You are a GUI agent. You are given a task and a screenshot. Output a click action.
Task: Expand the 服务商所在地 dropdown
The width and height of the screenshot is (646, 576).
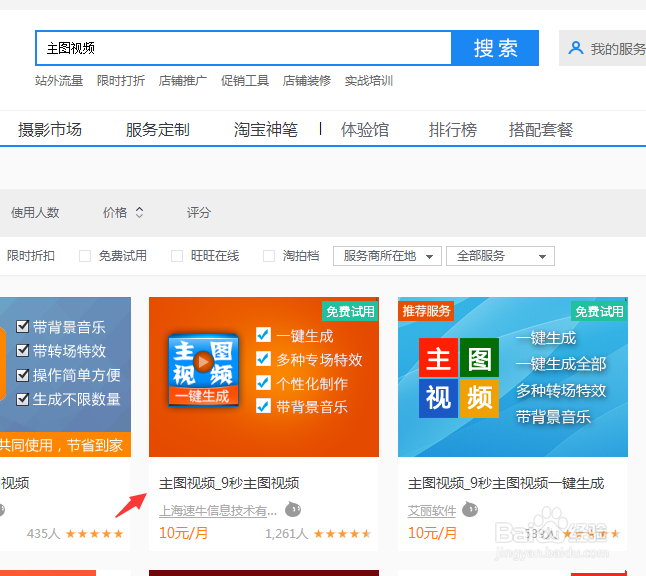387,256
